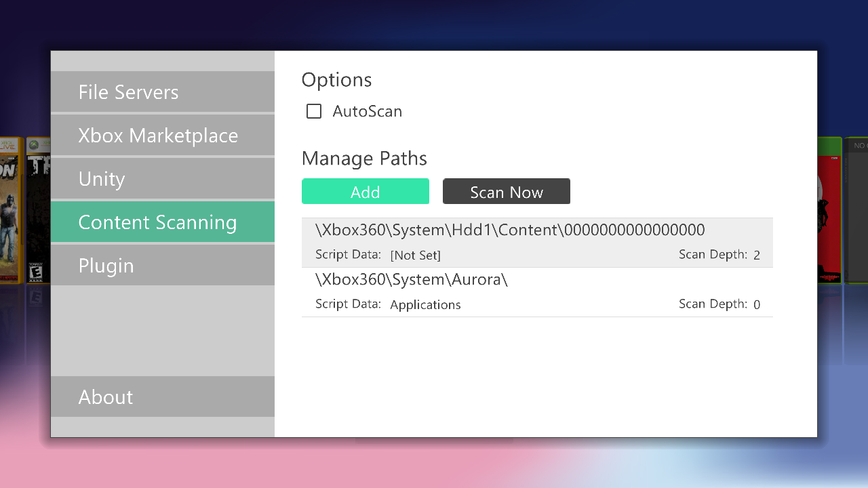Select the Content Scanning tab
This screenshot has width=868, height=488.
(x=163, y=222)
